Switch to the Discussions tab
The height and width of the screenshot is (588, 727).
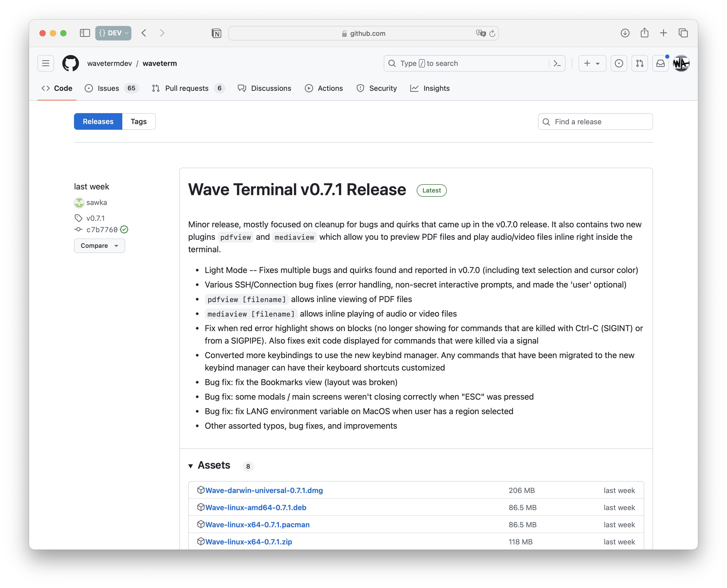[265, 88]
